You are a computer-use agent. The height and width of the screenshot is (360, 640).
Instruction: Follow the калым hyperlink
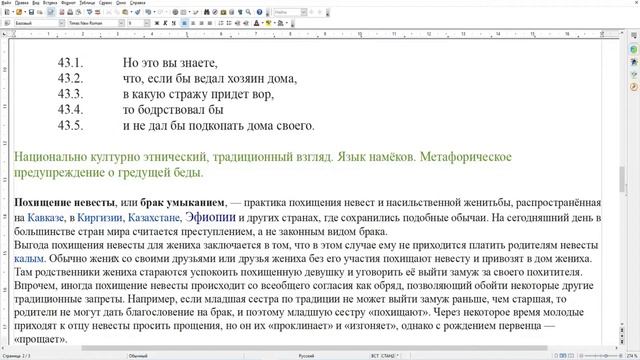(x=29, y=259)
